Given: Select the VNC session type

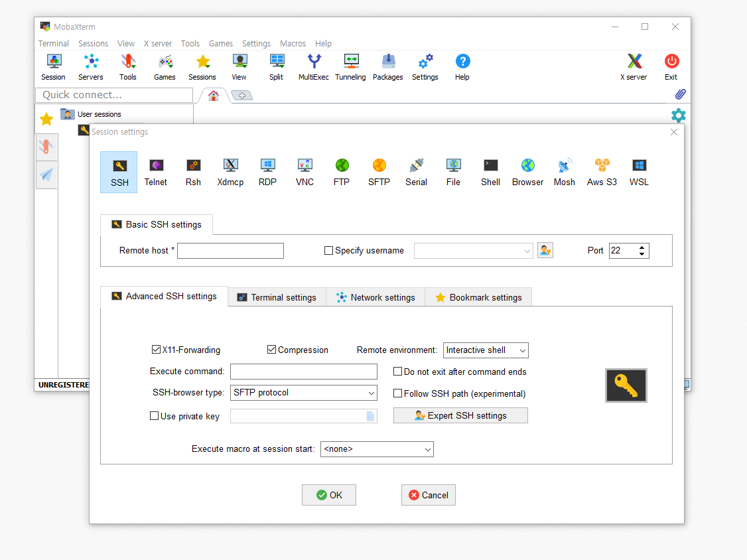Looking at the screenshot, I should tap(305, 172).
